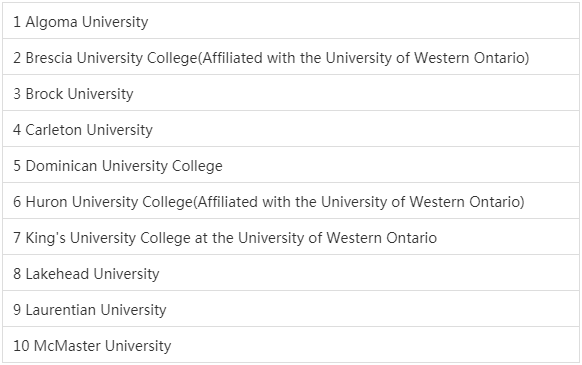Click McMaster University entry

click(x=291, y=345)
